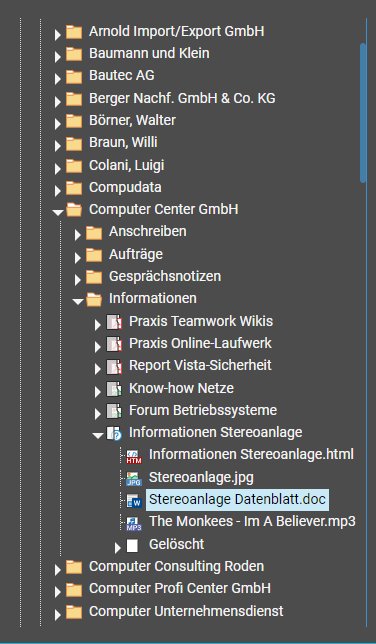
Task: Select the Gesprächsnotizen folder label
Action: (165, 277)
